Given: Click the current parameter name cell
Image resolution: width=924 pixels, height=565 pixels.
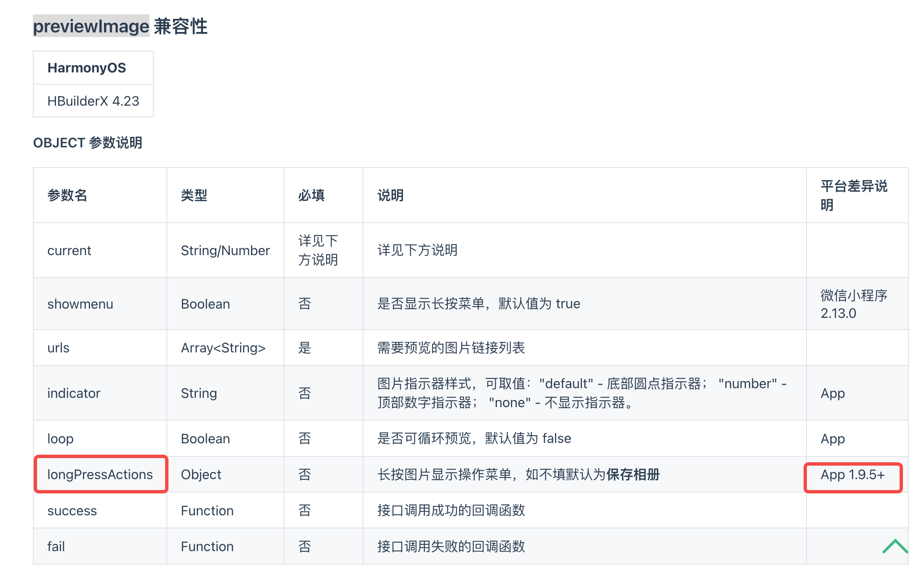Looking at the screenshot, I should pos(69,251).
